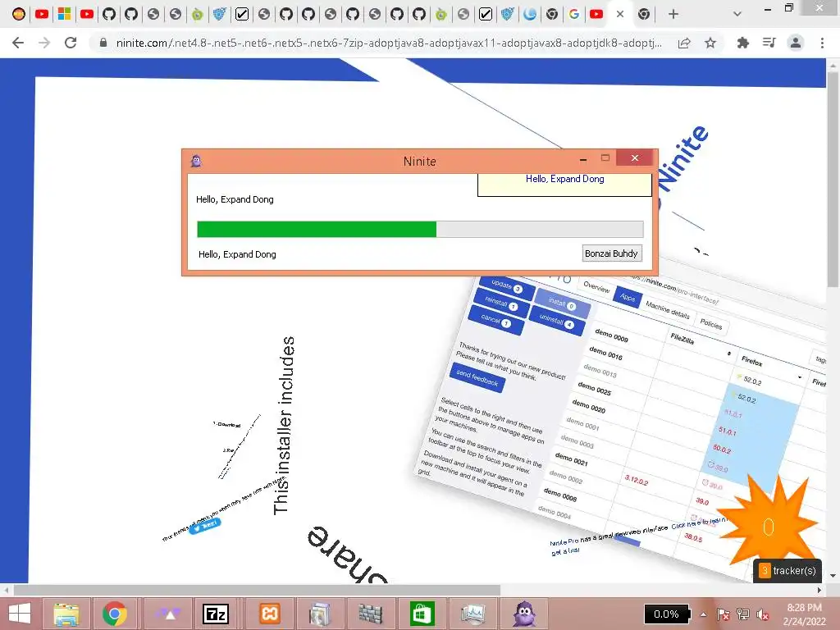Image resolution: width=840 pixels, height=630 pixels.
Task: Open XAMPP from the taskbar
Action: point(269,614)
